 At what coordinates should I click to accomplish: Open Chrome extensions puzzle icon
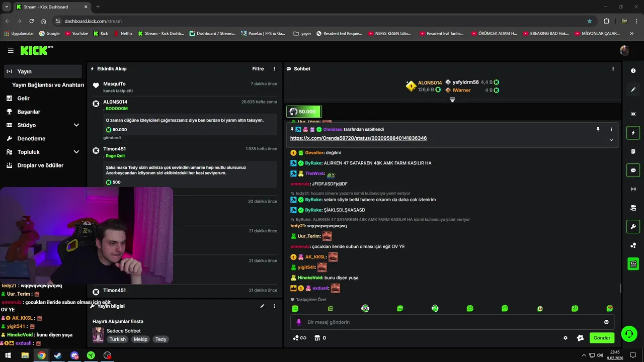(x=606, y=21)
